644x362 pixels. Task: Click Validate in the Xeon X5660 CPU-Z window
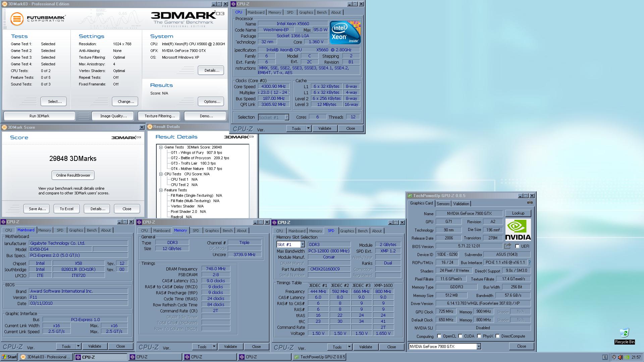[324, 128]
